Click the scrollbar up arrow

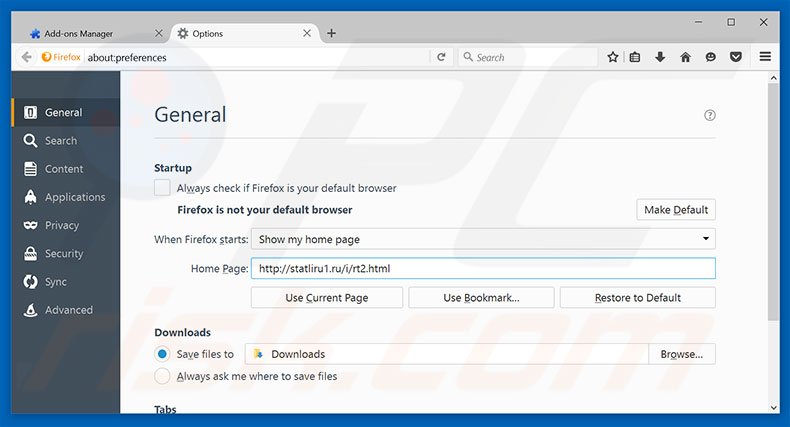point(773,78)
